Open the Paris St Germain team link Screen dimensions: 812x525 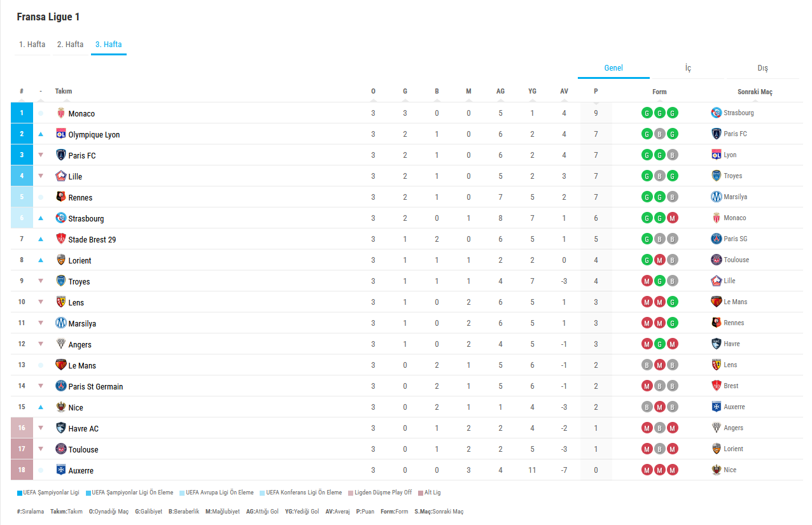pyautogui.click(x=96, y=387)
